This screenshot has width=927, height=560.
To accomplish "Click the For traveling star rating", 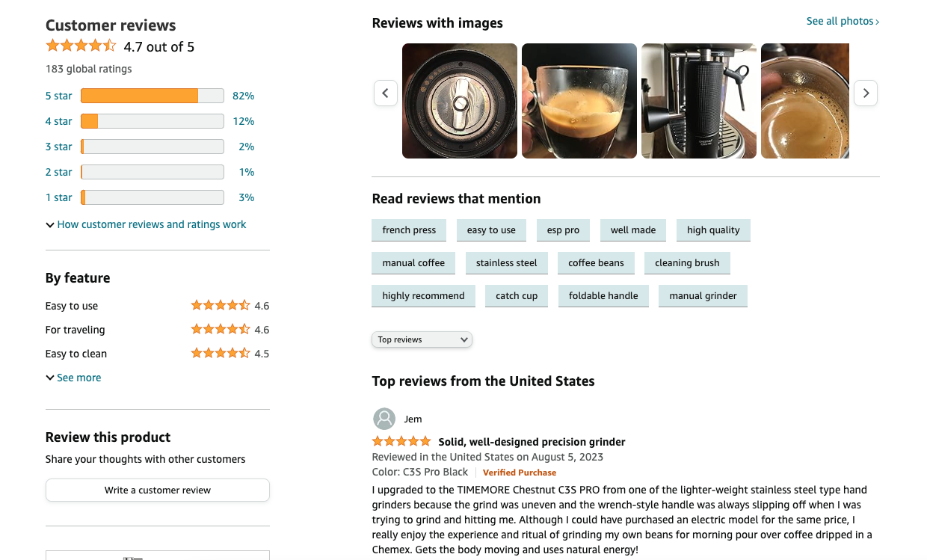I will pyautogui.click(x=221, y=330).
